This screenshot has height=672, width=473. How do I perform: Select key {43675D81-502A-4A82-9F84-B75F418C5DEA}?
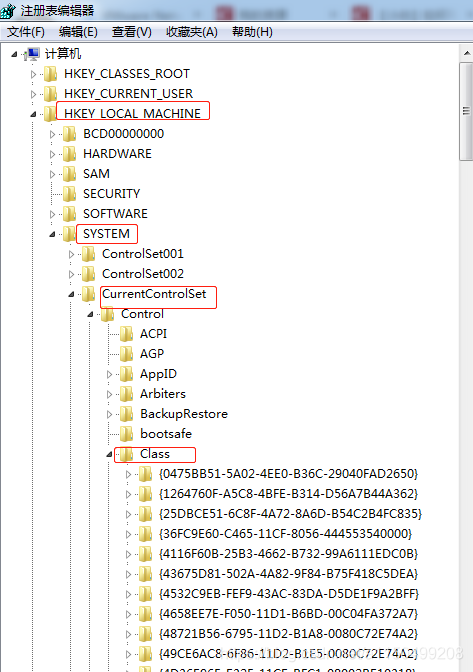pos(288,574)
